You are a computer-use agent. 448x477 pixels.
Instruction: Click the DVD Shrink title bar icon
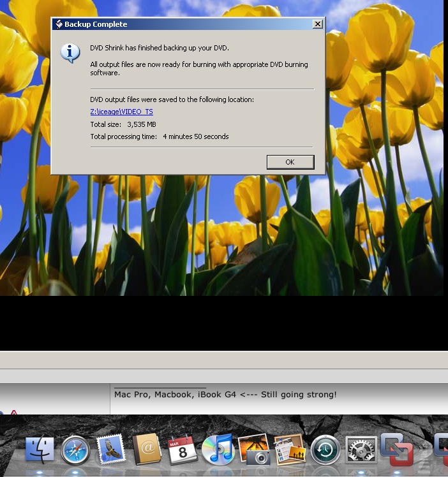[x=59, y=24]
